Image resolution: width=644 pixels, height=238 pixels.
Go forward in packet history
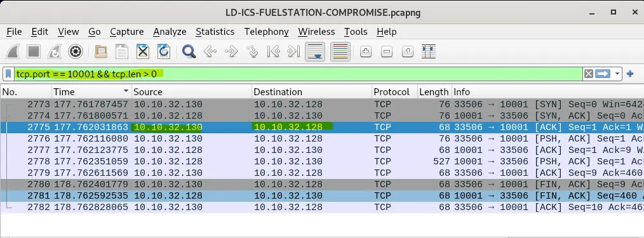(x=231, y=51)
